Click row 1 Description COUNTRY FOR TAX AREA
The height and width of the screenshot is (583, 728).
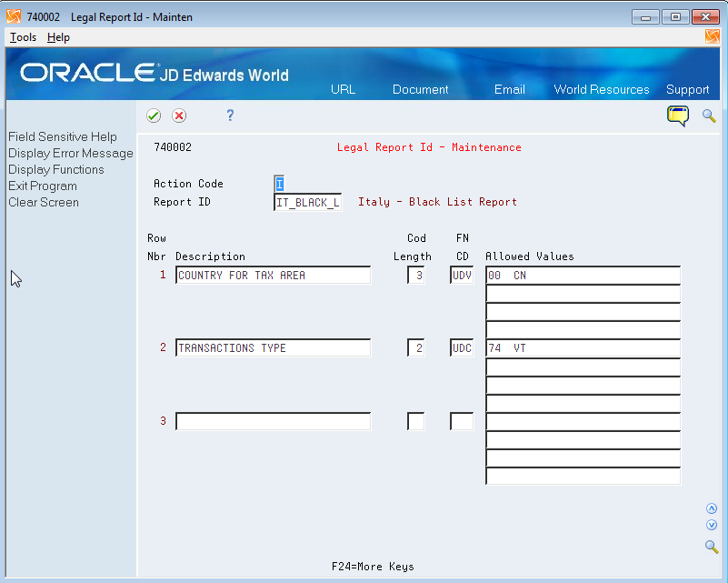273,275
